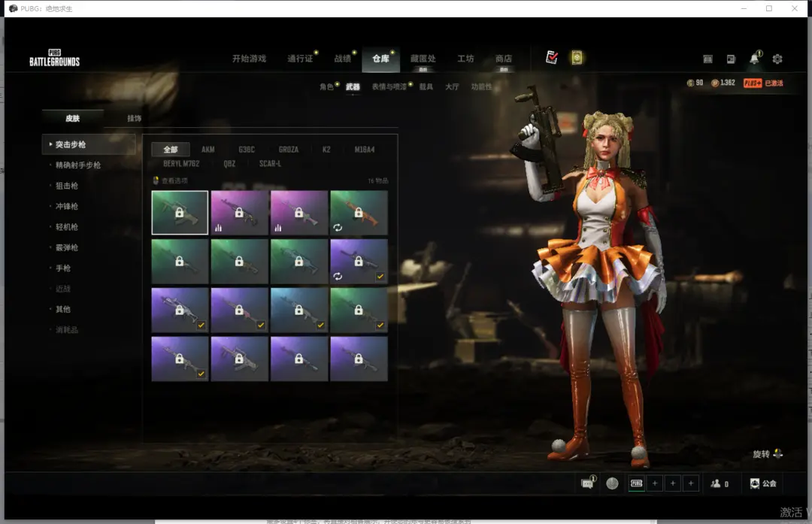Open the glowing yellow card icon

click(577, 57)
